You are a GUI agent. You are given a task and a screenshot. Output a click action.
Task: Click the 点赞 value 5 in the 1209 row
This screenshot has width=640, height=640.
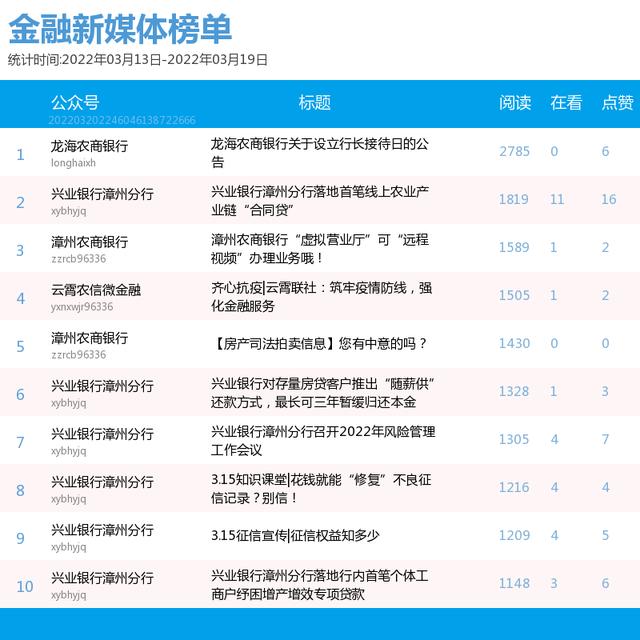605,536
